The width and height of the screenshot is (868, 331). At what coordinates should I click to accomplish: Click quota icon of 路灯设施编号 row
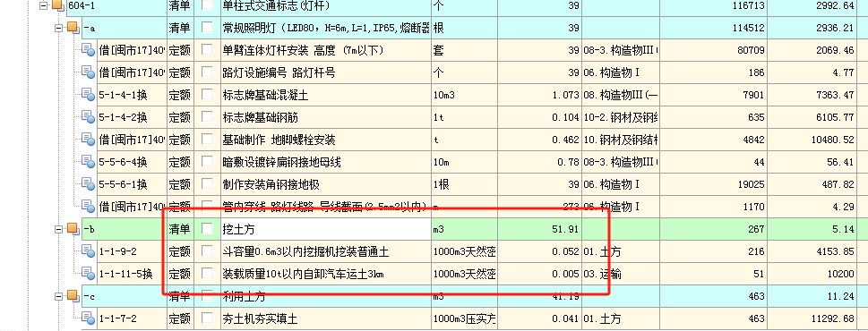click(89, 72)
